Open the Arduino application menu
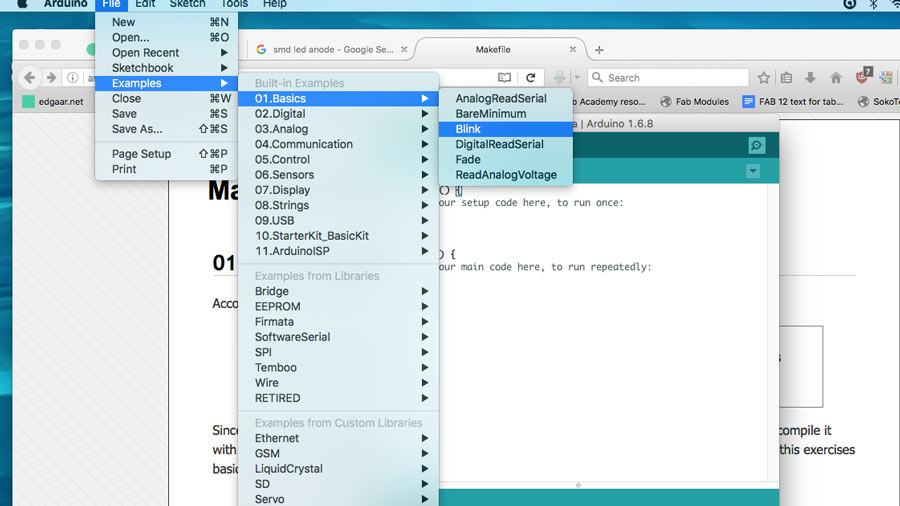The width and height of the screenshot is (900, 506). click(65, 3)
